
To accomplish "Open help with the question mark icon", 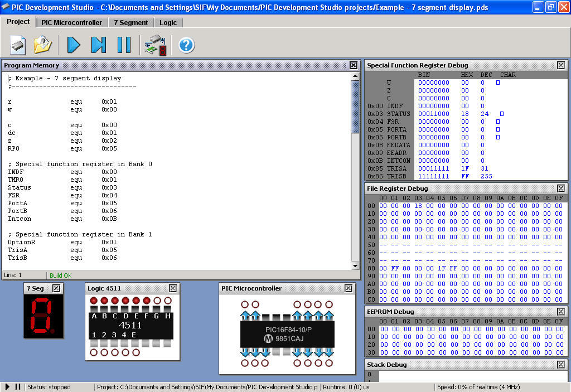I will [x=186, y=45].
